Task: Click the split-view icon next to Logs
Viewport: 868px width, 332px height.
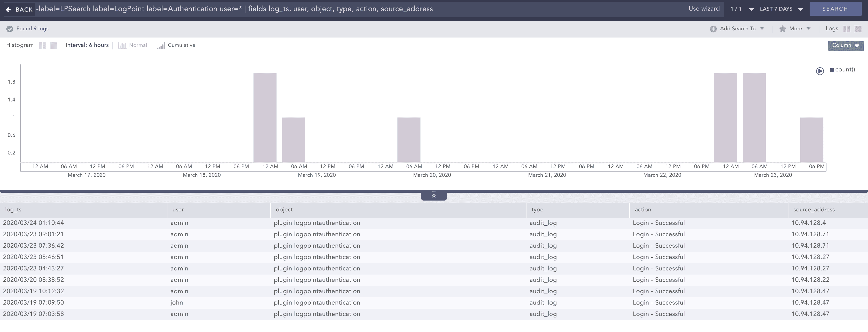Action: tap(847, 29)
